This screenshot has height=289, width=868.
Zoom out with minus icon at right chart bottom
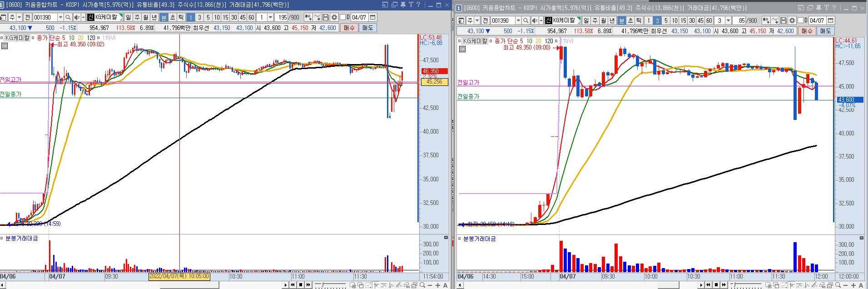click(x=845, y=285)
